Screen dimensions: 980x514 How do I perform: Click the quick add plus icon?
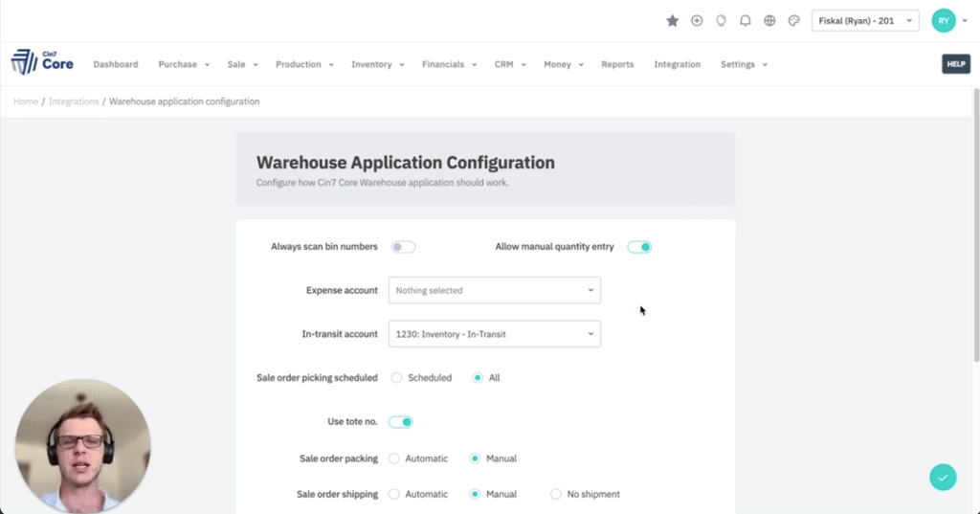tap(697, 20)
